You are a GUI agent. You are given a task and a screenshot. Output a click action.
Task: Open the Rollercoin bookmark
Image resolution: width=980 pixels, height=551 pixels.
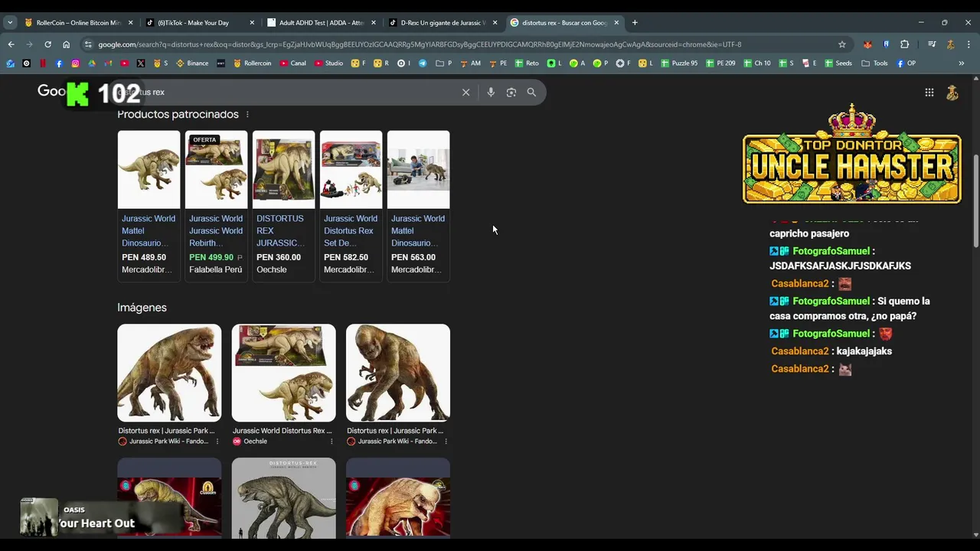[253, 64]
